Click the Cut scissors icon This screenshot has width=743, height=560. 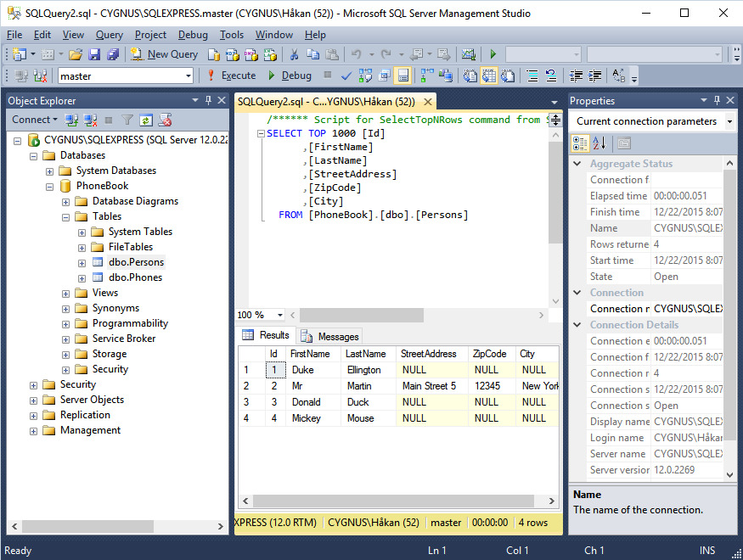point(295,54)
